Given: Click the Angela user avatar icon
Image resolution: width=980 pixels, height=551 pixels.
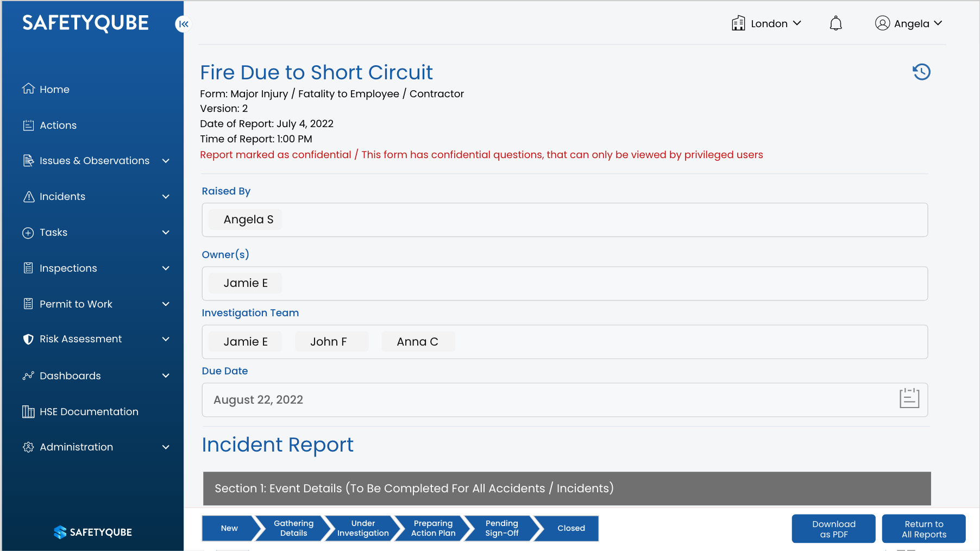Looking at the screenshot, I should [x=882, y=23].
